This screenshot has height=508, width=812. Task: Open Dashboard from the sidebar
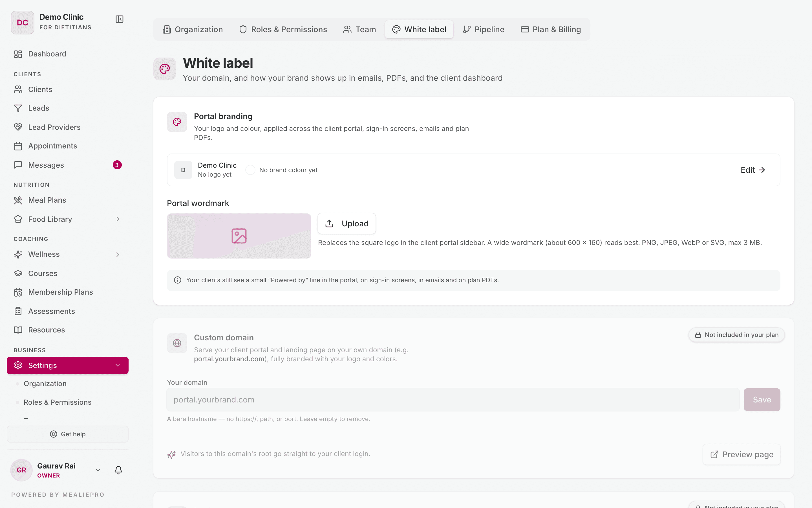pos(67,54)
